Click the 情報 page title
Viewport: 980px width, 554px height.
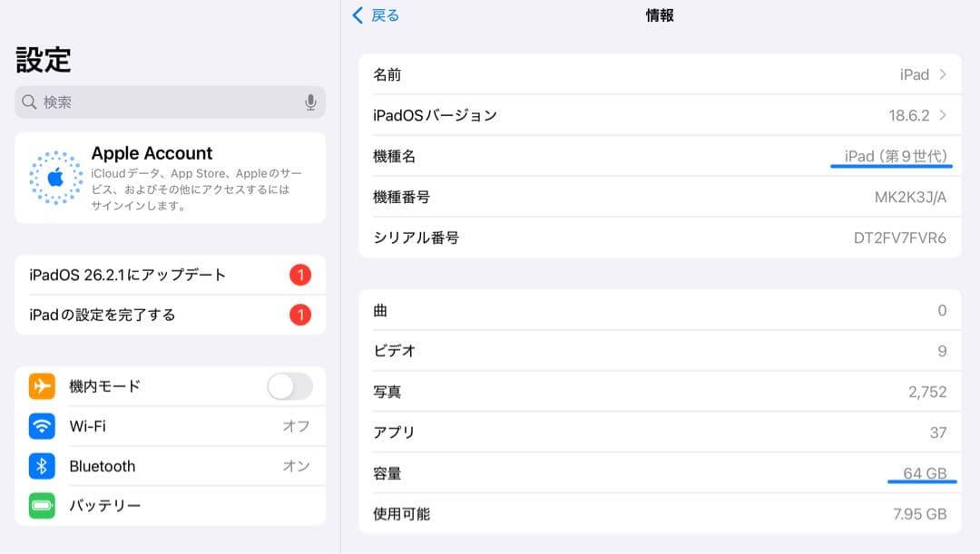coord(660,15)
